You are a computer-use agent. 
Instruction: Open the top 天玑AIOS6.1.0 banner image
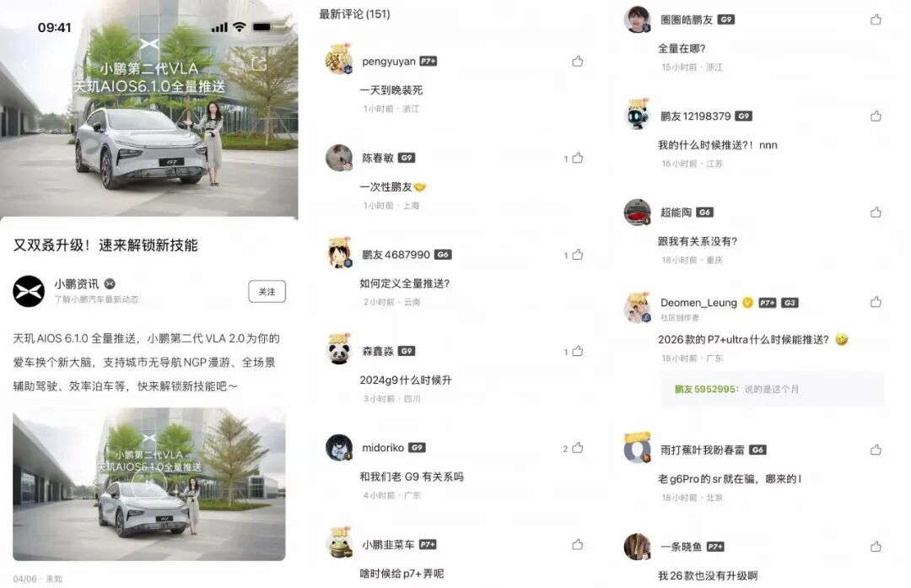(148, 109)
